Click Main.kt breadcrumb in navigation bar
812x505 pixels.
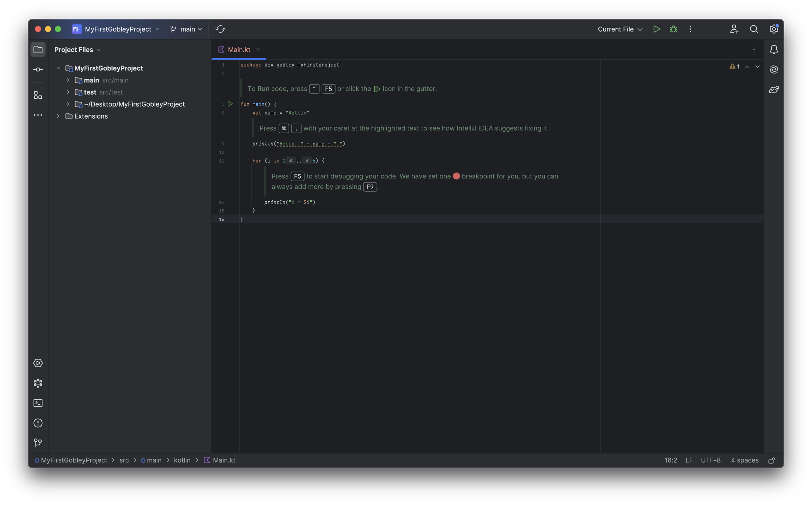coord(219,460)
